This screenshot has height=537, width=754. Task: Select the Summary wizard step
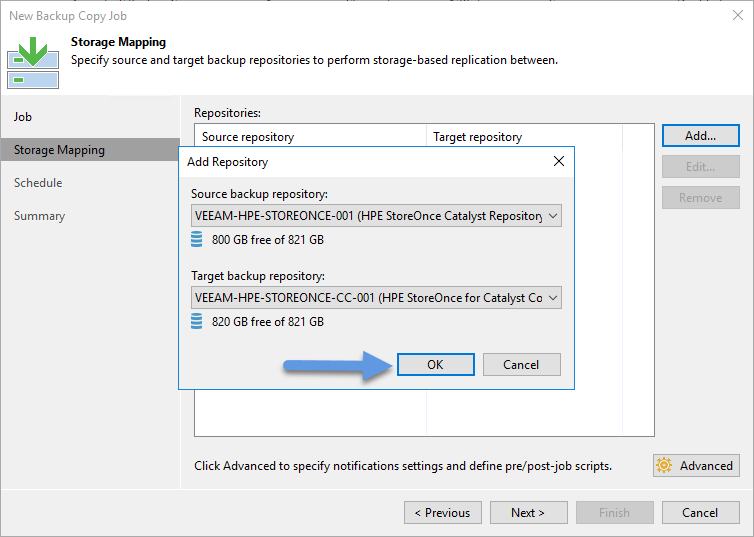(39, 216)
